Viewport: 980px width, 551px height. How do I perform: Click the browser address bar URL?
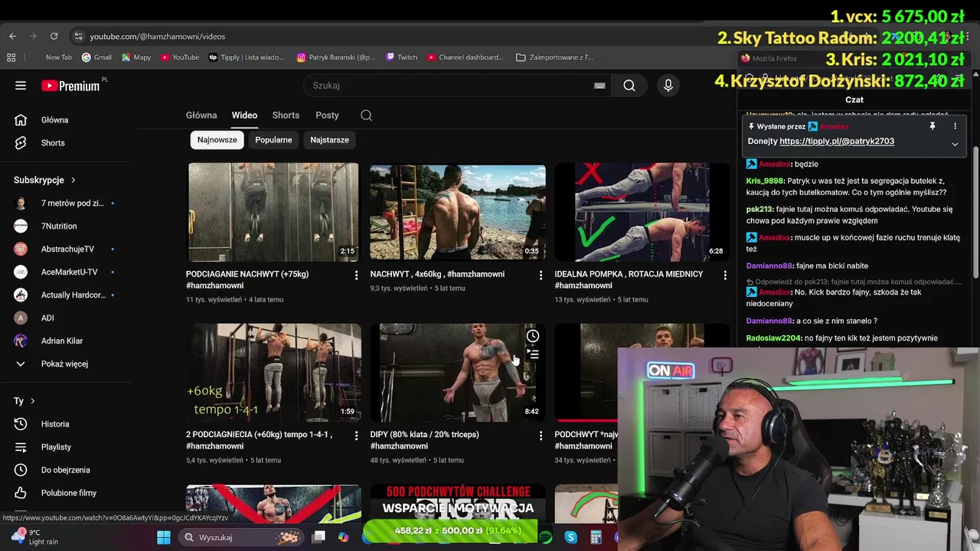(x=157, y=36)
